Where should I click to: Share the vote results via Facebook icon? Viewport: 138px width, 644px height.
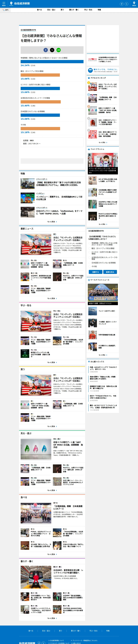click(46, 50)
